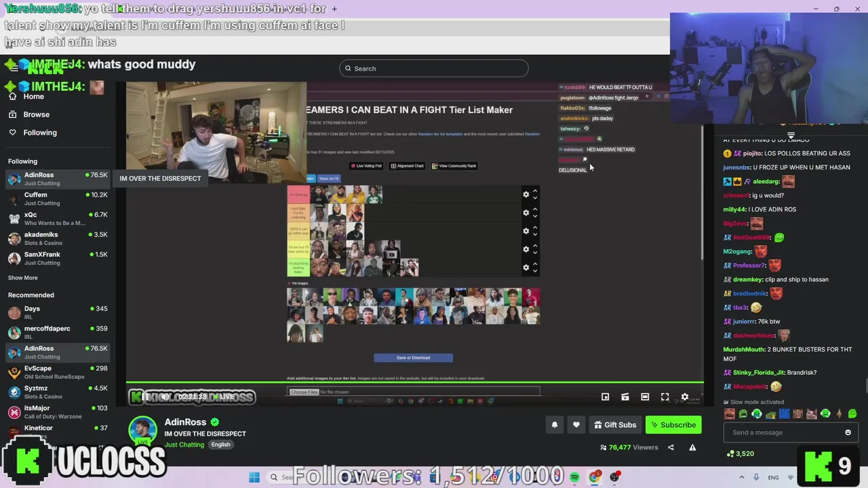Viewport: 868px width, 488px height.
Task: Click username MurdahMouth in chat
Action: pos(744,350)
